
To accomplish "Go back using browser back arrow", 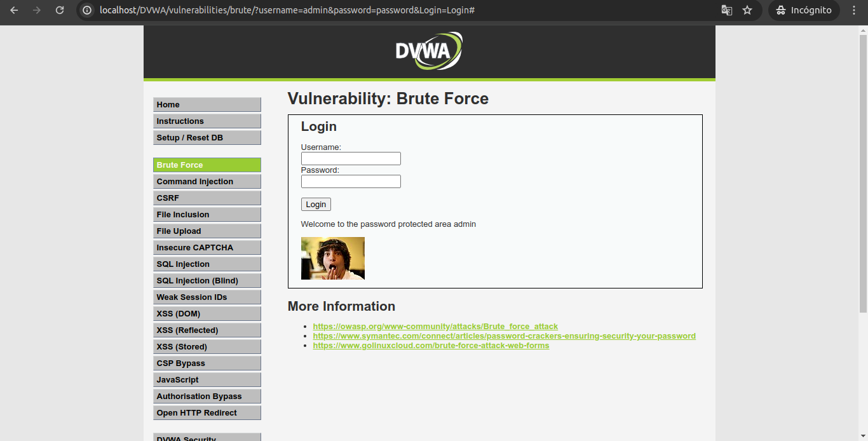I will coord(14,10).
